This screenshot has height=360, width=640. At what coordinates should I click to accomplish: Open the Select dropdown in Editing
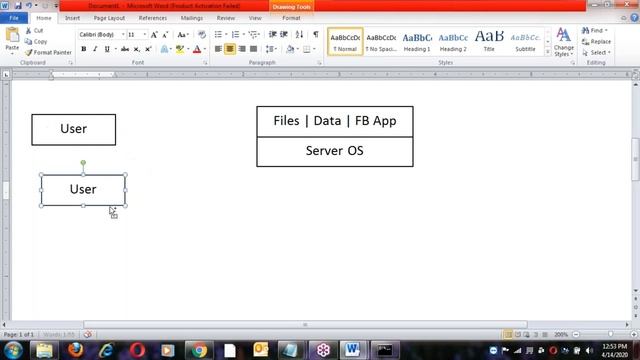coord(596,53)
